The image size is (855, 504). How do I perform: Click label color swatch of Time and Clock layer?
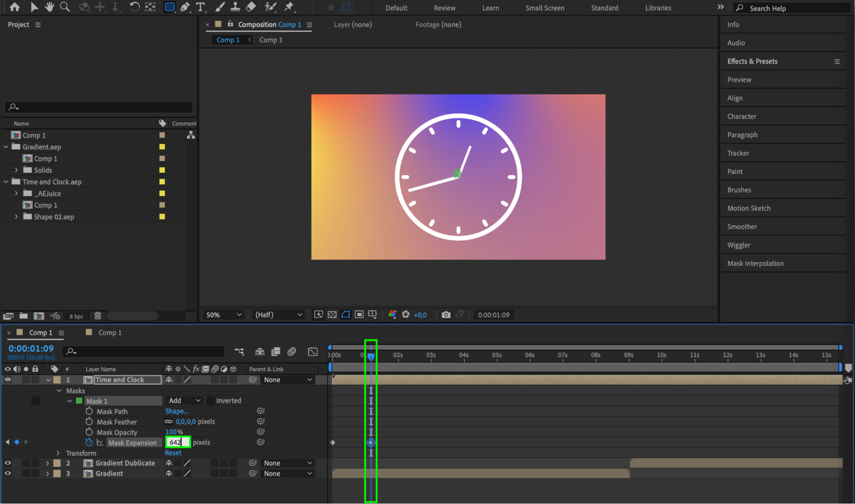point(57,380)
